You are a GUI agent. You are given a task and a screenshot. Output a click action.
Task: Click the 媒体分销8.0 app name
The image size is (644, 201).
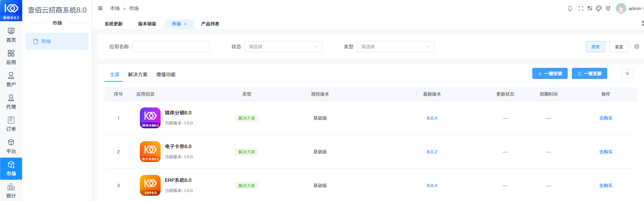[x=178, y=113]
